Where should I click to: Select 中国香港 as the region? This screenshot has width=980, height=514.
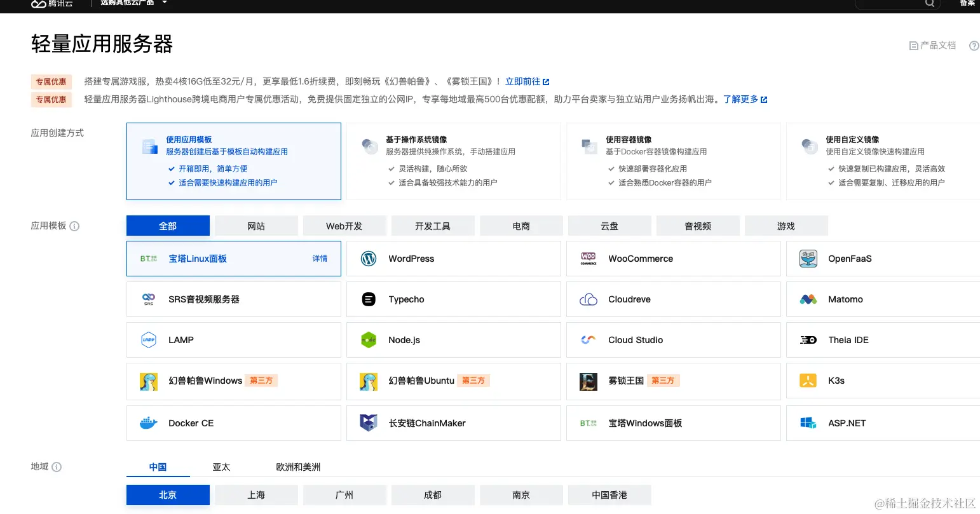coord(609,495)
